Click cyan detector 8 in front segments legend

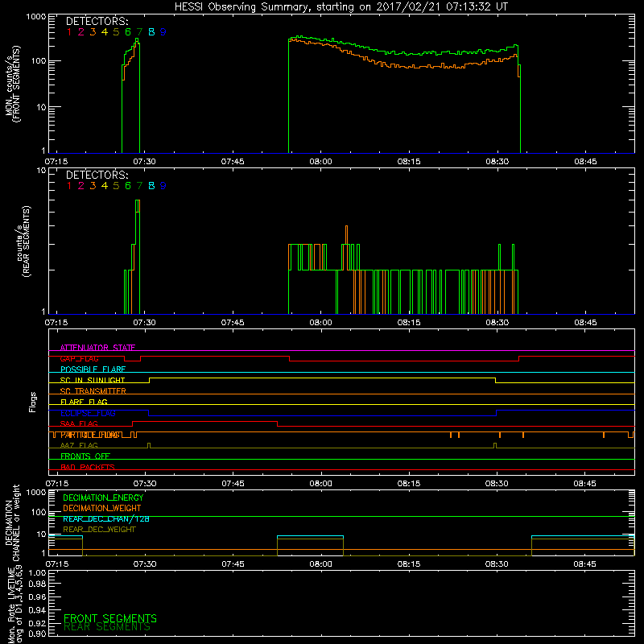click(x=151, y=32)
